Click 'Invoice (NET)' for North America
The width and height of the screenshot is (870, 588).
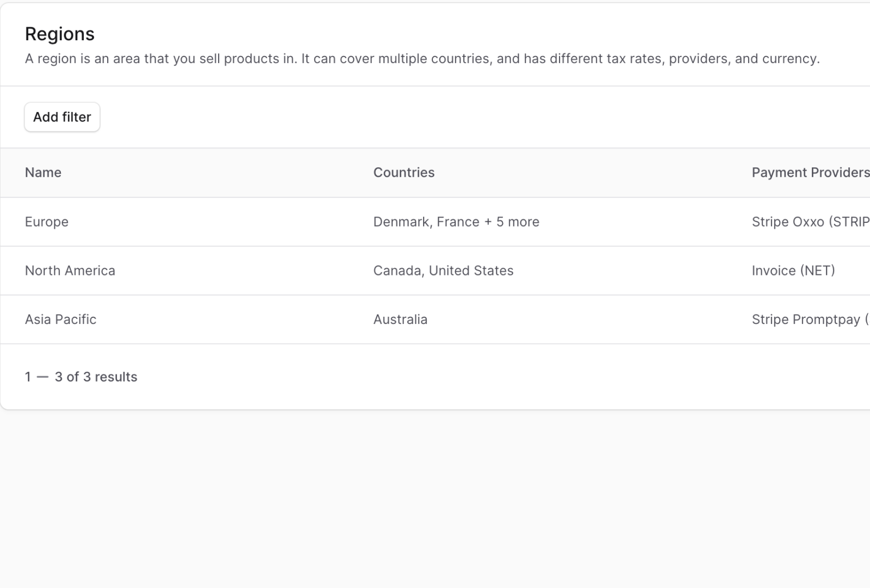(793, 270)
